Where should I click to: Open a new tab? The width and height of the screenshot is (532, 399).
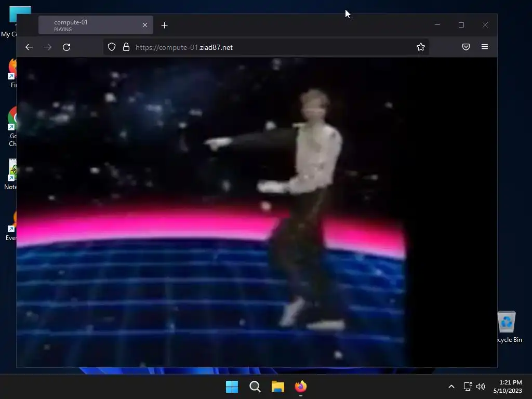point(165,25)
